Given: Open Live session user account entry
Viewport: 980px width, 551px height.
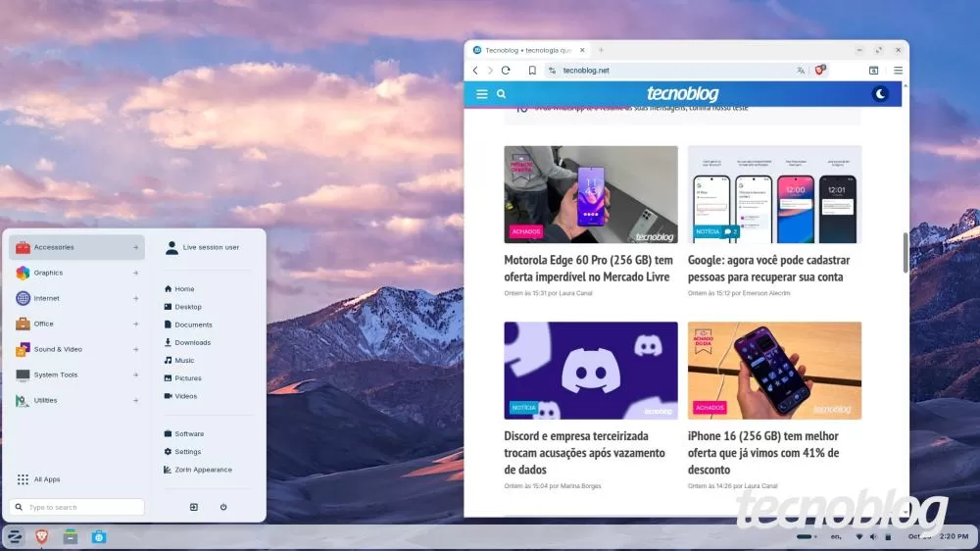Looking at the screenshot, I should [202, 248].
